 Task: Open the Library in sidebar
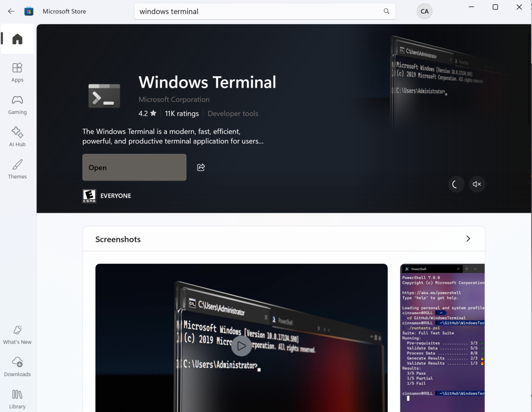coord(17,399)
